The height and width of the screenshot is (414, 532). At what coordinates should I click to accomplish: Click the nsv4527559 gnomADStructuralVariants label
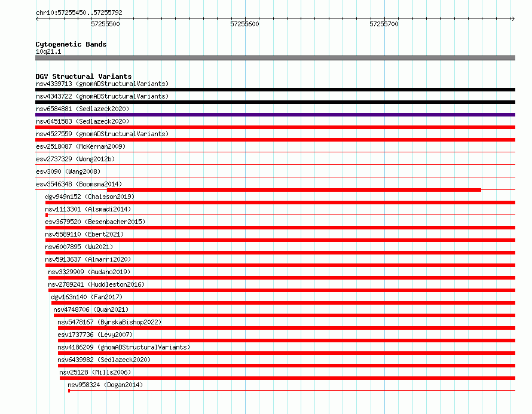(x=102, y=134)
